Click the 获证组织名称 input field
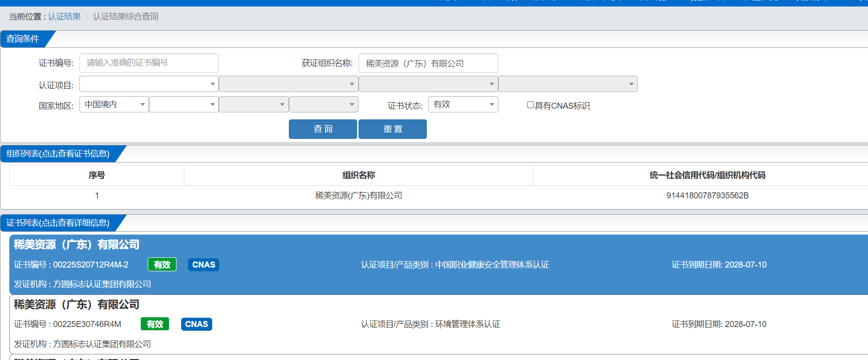The height and width of the screenshot is (360, 868). (428, 63)
